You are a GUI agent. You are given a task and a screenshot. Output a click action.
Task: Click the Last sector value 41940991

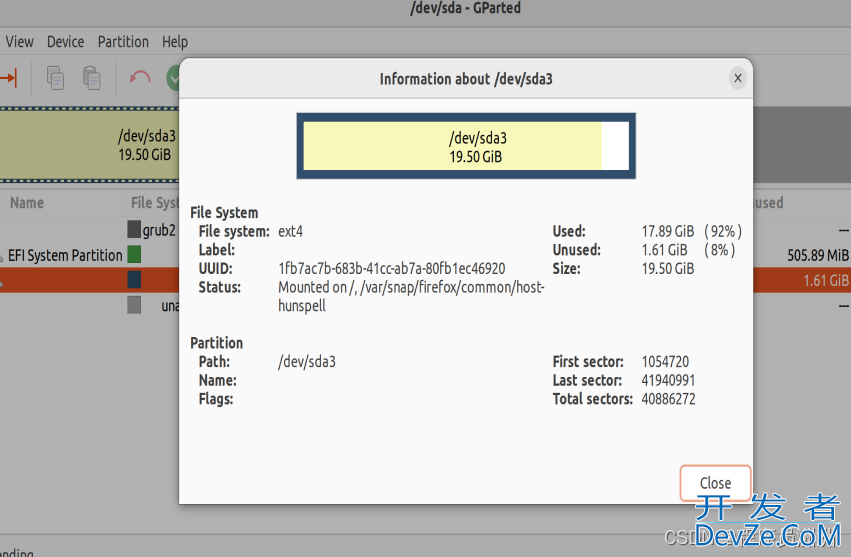668,381
